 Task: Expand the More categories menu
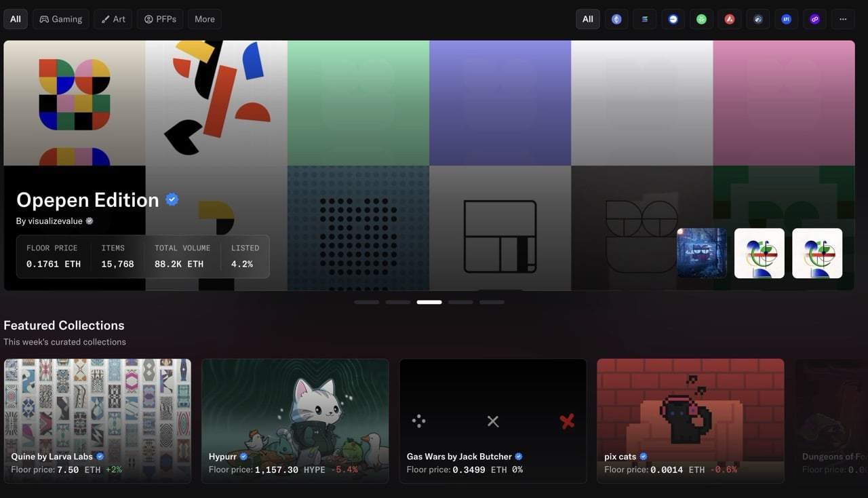point(204,19)
